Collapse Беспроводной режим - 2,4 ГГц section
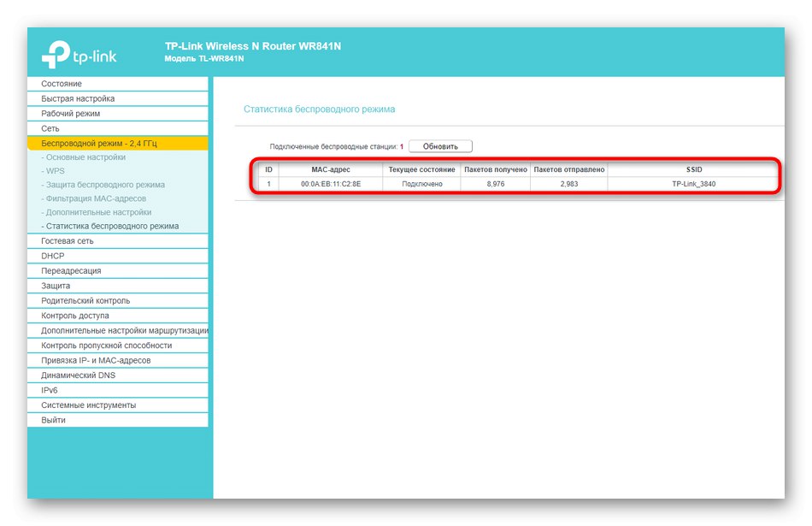This screenshot has width=812, height=526. [x=118, y=143]
